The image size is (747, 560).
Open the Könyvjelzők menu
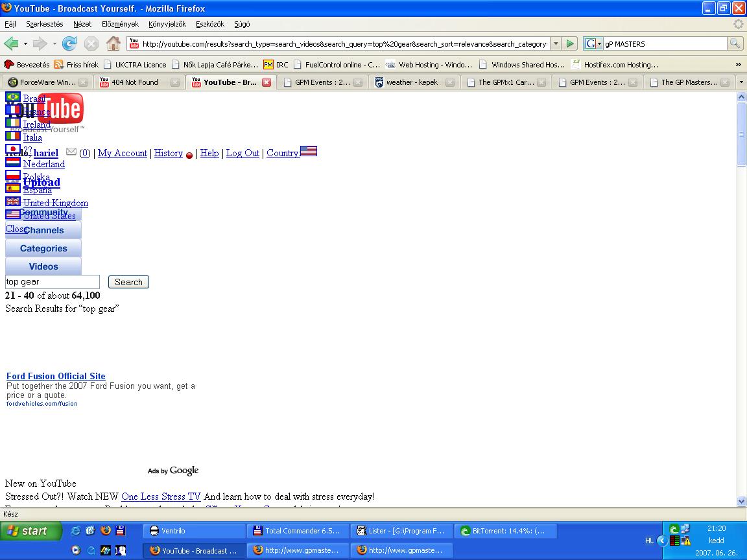click(x=167, y=24)
